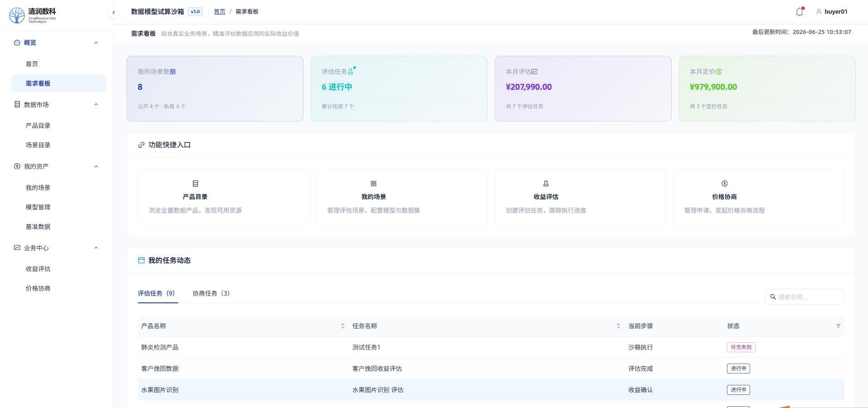Open the 产品目录 shortcut card icon

coord(195,184)
